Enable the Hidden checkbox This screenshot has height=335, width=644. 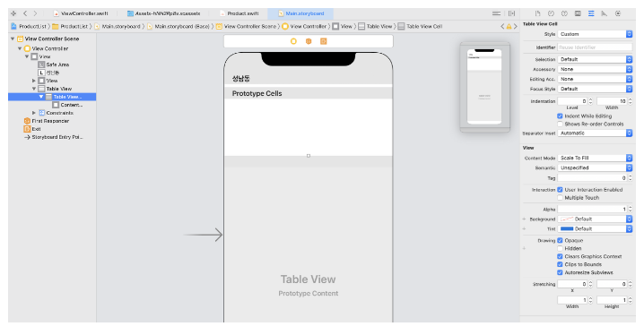[560, 248]
